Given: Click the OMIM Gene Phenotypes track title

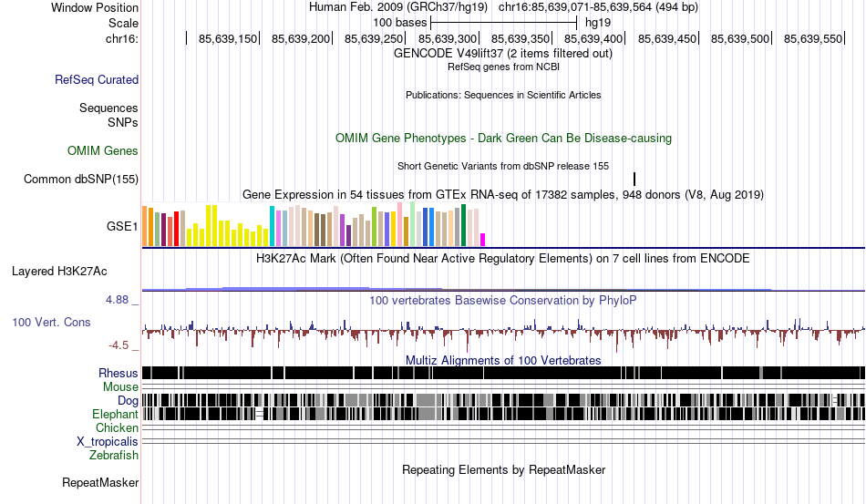Looking at the screenshot, I should [x=503, y=138].
